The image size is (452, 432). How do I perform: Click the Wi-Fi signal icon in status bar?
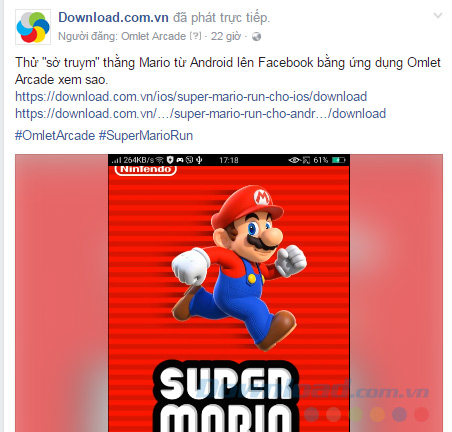pos(160,160)
